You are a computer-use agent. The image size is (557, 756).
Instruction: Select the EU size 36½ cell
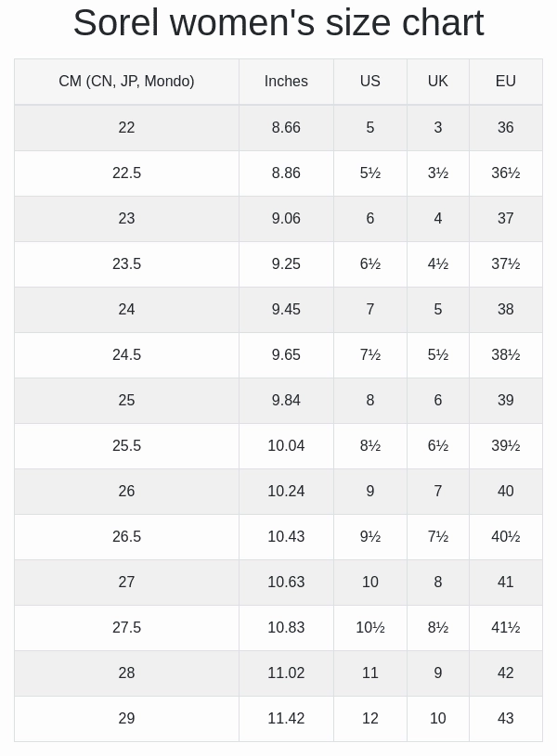[505, 173]
